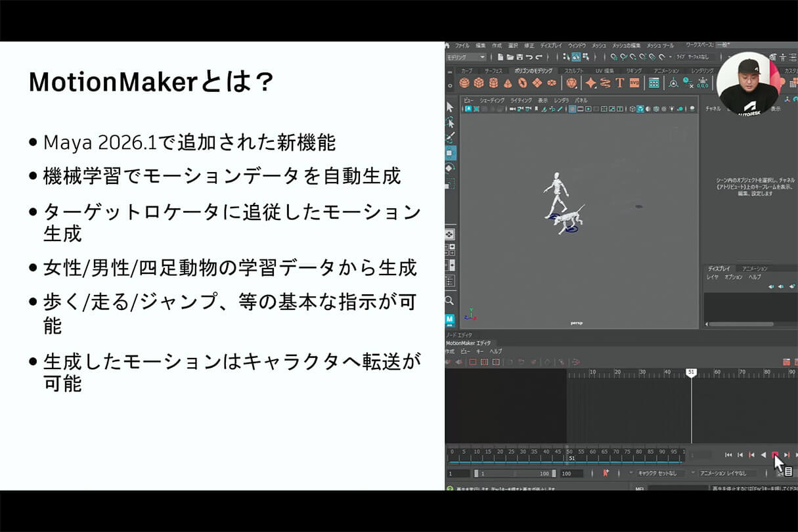Click the go to start playback button
Viewport: 798px width, 532px height.
click(728, 454)
